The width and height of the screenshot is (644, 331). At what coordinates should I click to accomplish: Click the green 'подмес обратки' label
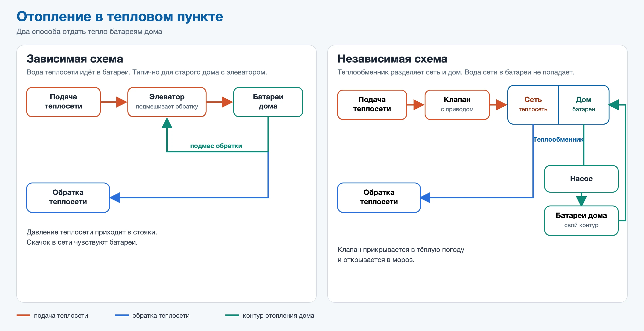pos(216,146)
